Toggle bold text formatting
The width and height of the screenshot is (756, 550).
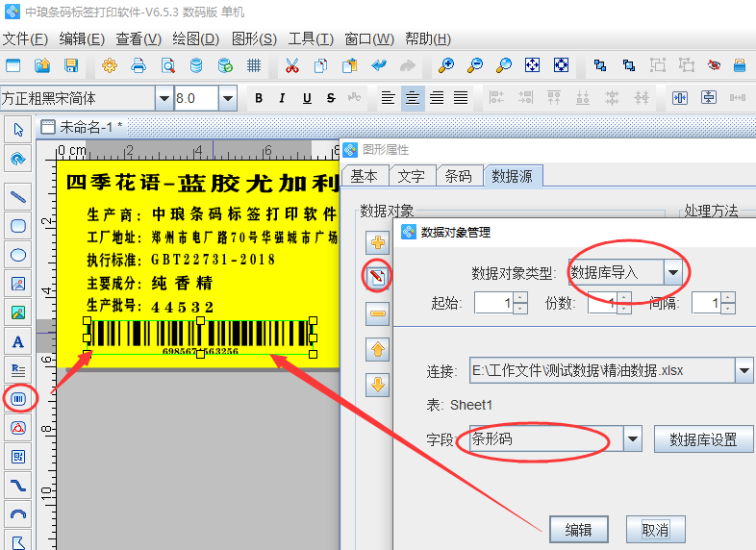(x=258, y=98)
